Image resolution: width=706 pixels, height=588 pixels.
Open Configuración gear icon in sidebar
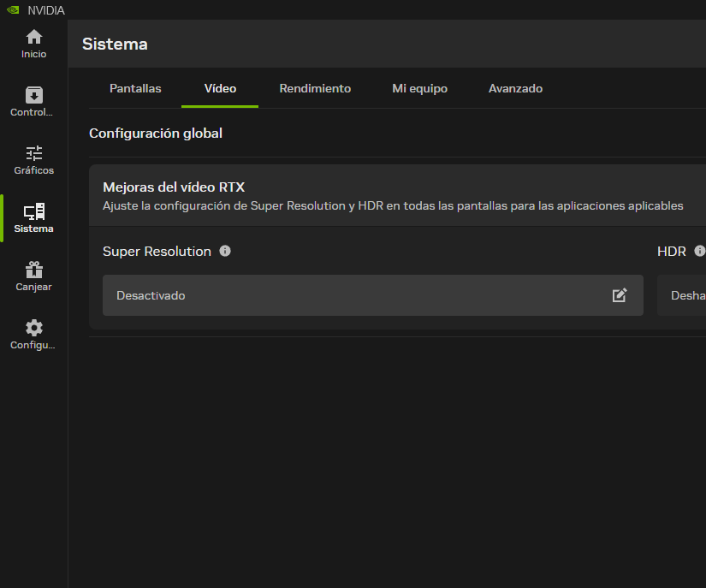coord(33,328)
